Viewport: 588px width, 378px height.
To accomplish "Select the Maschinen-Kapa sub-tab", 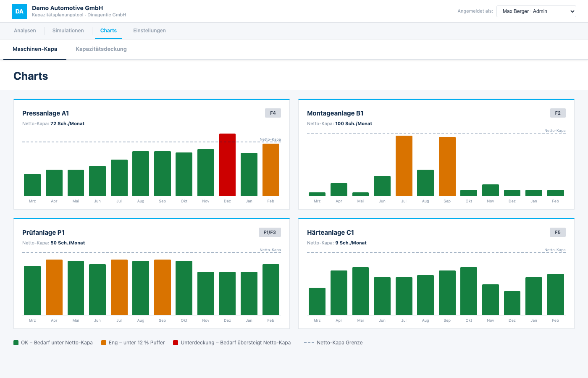I will pyautogui.click(x=35, y=49).
